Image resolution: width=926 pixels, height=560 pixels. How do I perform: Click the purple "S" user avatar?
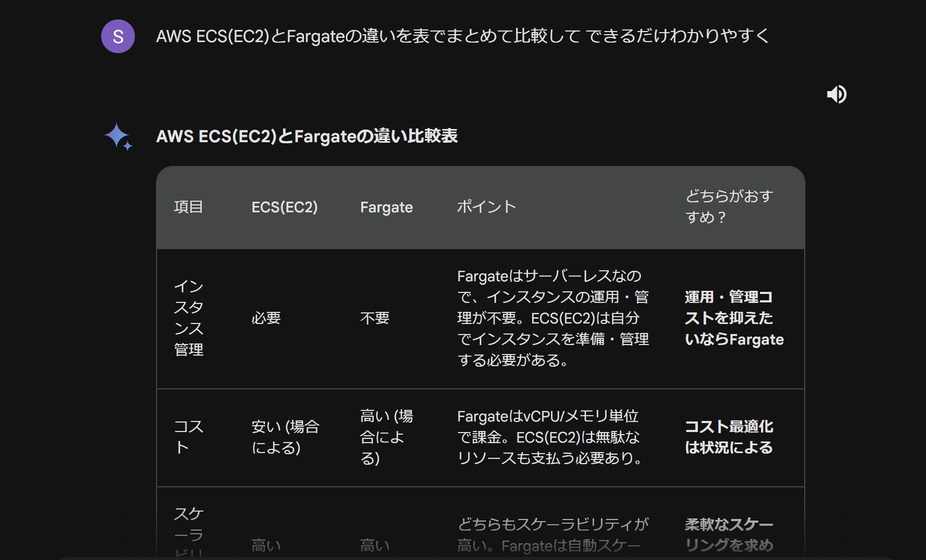point(118,37)
